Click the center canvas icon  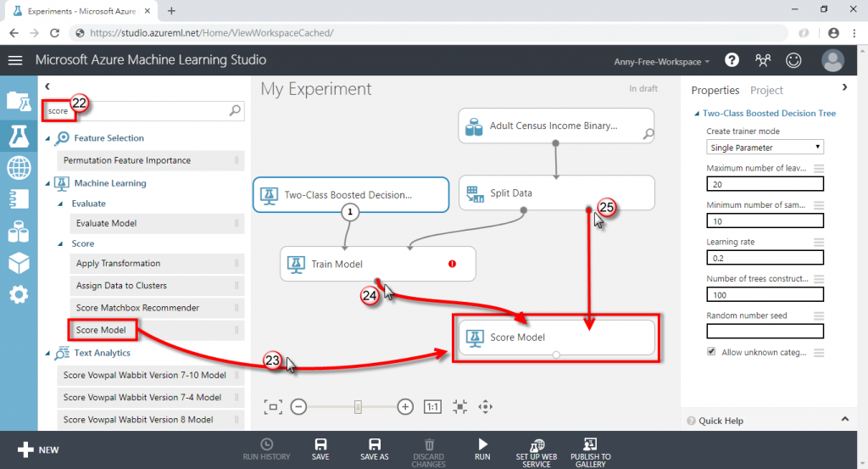tap(459, 407)
